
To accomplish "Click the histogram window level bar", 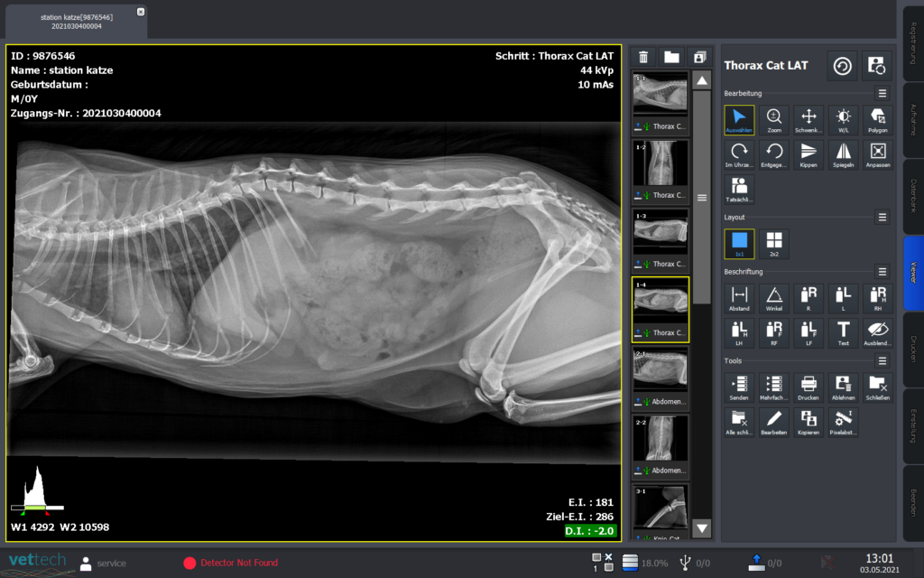I will [x=37, y=508].
